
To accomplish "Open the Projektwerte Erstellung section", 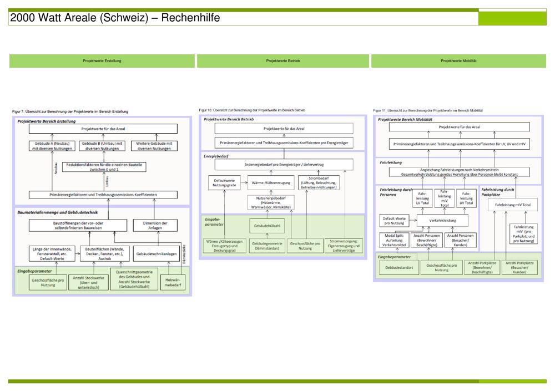I will [x=102, y=61].
